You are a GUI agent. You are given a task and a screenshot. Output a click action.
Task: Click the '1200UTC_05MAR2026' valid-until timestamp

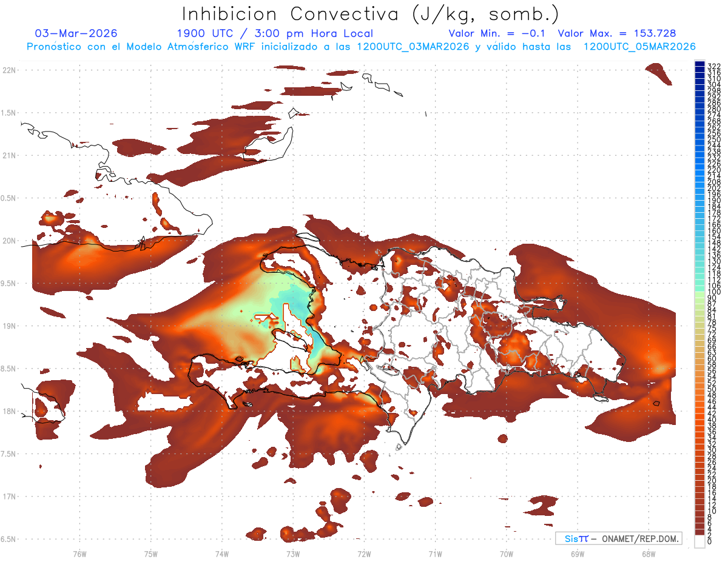639,47
